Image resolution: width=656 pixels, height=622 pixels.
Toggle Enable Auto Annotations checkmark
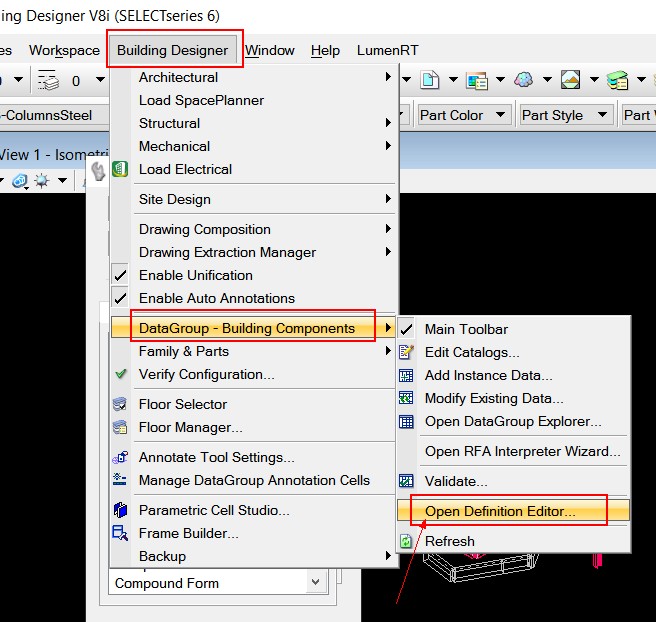pyautogui.click(x=120, y=298)
